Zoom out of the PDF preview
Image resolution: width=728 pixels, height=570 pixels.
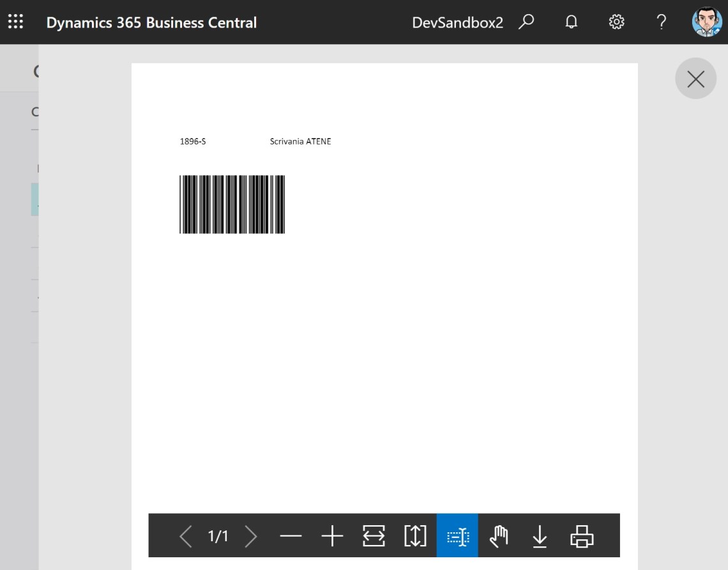[x=291, y=535]
